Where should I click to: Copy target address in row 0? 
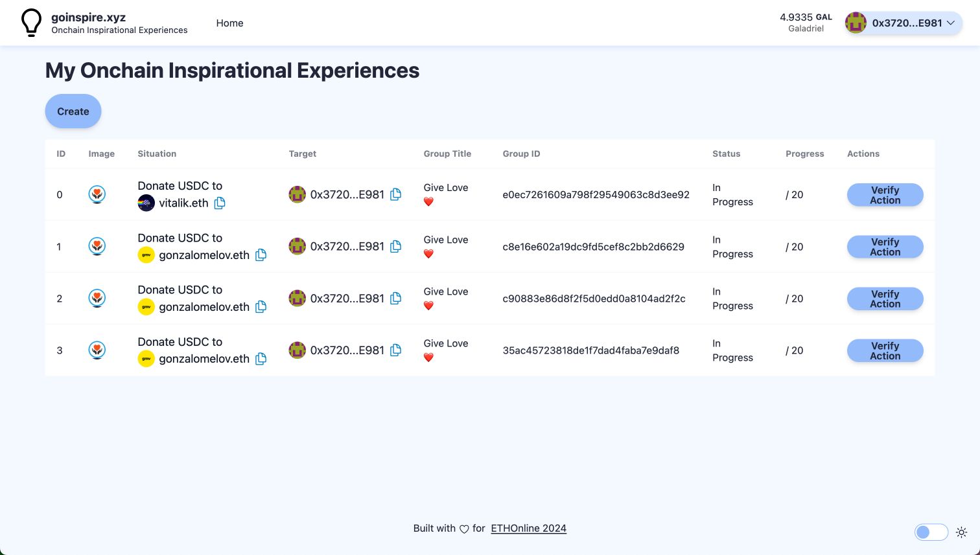click(x=395, y=194)
